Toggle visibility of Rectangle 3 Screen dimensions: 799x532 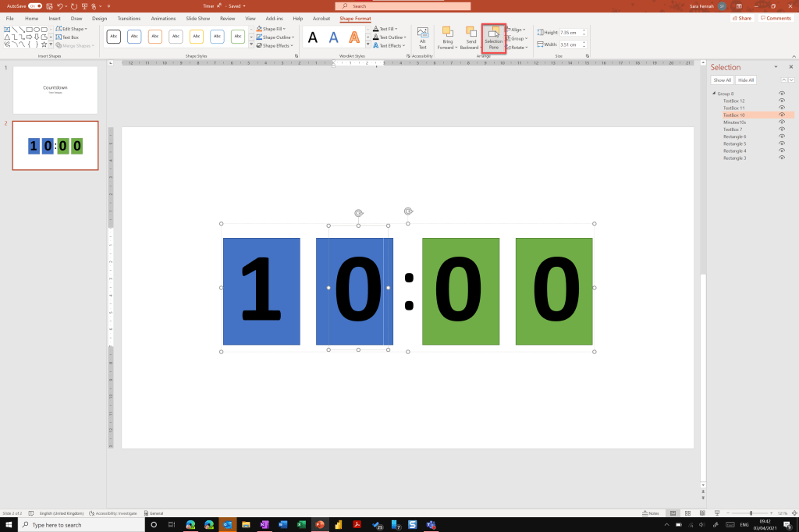(782, 158)
